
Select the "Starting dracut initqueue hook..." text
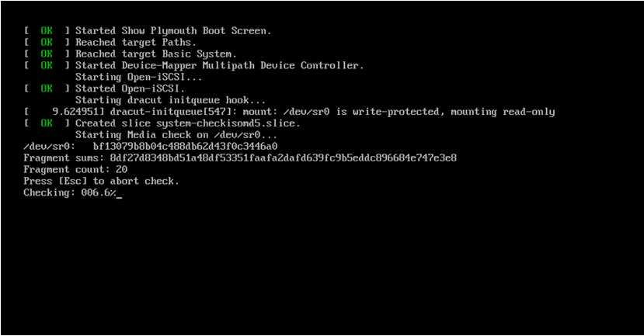170,100
